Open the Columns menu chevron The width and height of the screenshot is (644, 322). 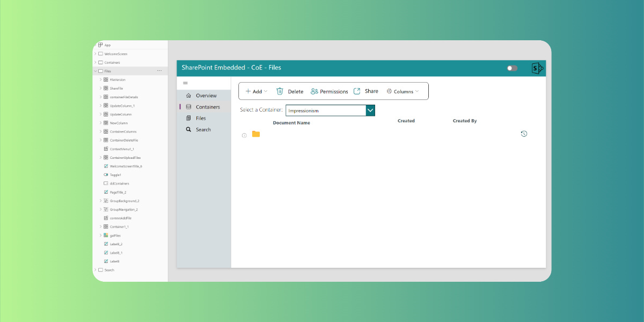(x=417, y=91)
